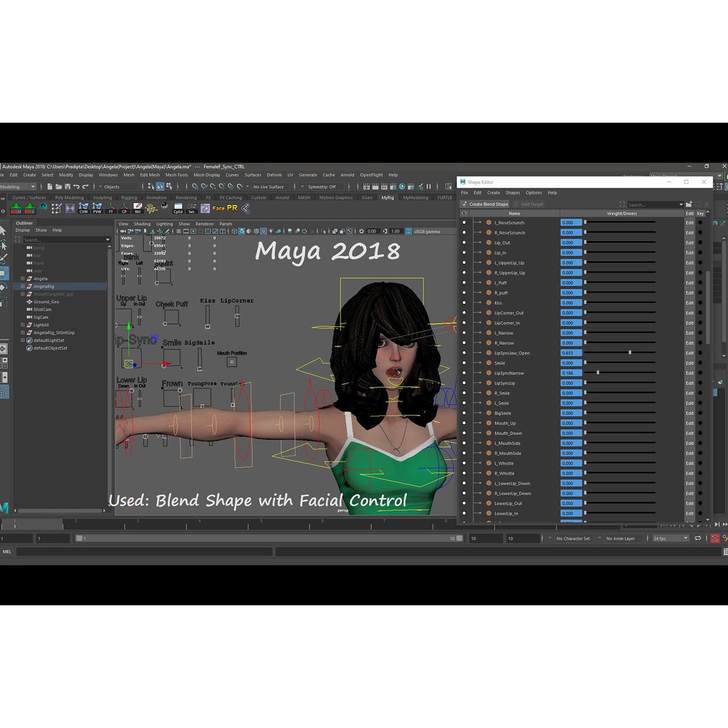The image size is (728, 728).
Task: Toggle visibility of BigSmile target
Action: coord(464,413)
